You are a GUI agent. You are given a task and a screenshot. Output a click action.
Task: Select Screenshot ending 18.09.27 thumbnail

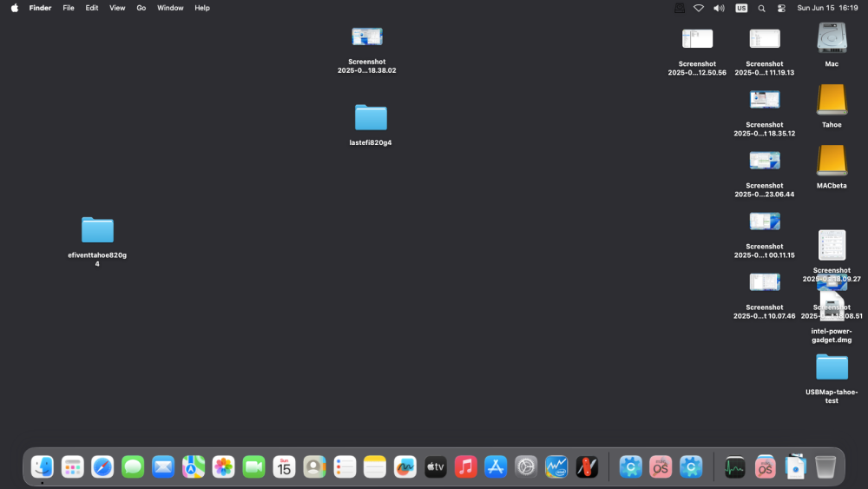click(x=832, y=245)
